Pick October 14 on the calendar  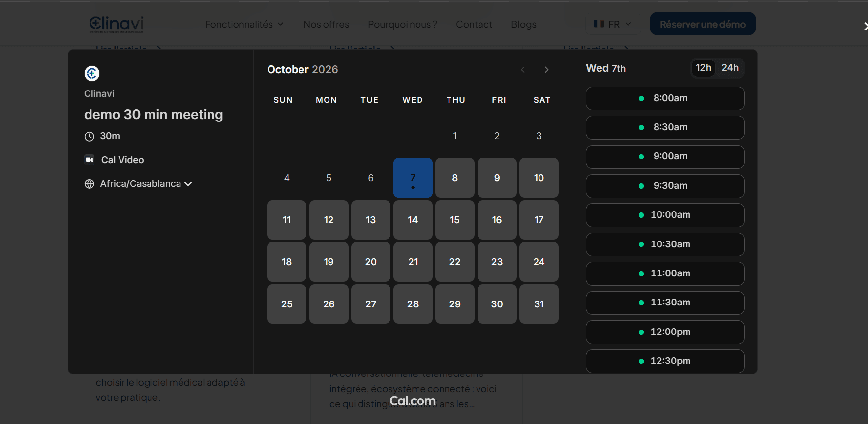[x=413, y=220]
